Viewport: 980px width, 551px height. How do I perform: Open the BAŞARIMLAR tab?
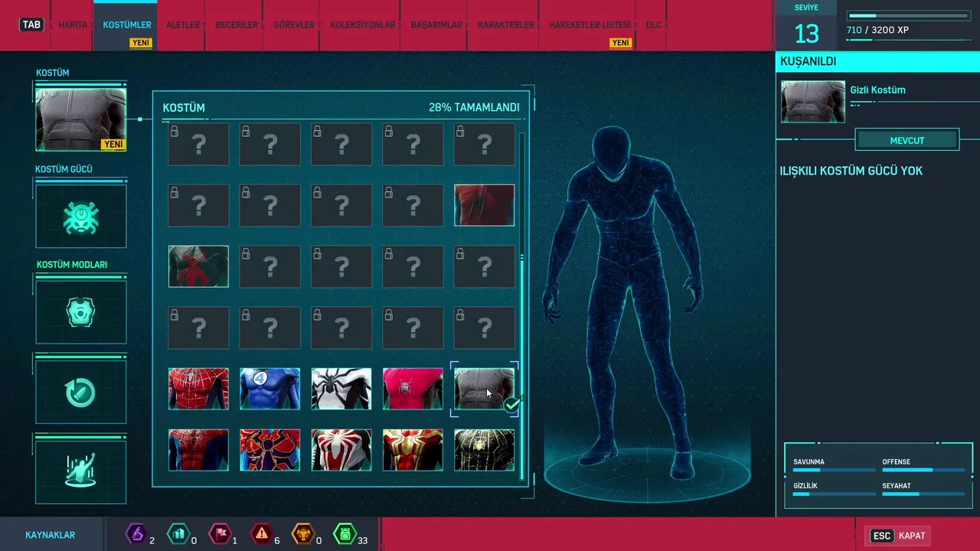coord(436,25)
